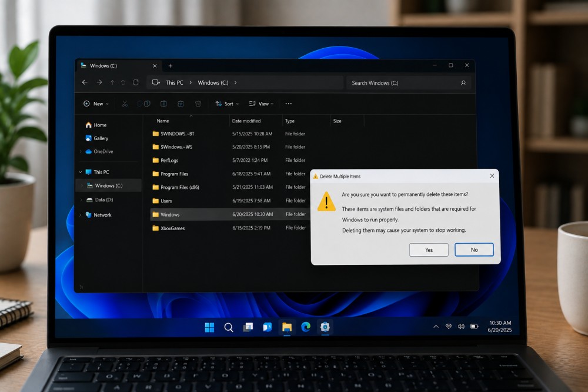Click the Share icon in toolbar
The width and height of the screenshot is (588, 392).
coord(181,104)
